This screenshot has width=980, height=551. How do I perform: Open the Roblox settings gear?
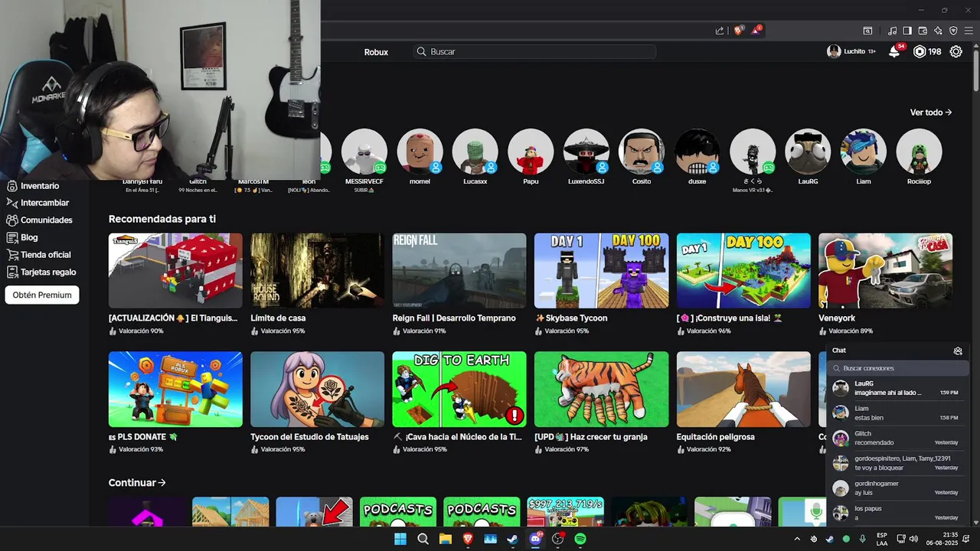[955, 51]
